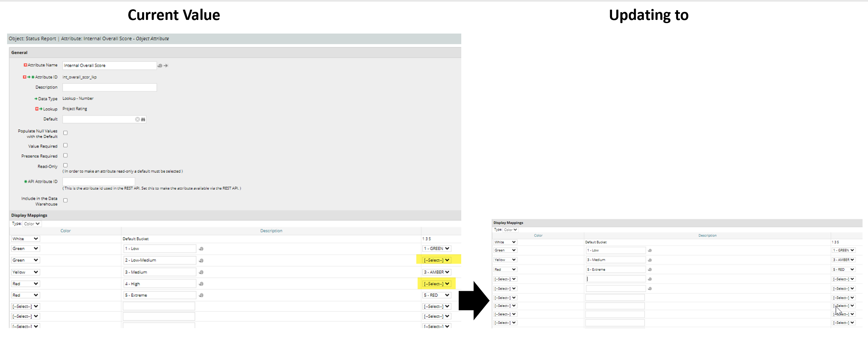This screenshot has height=347, width=868.
Task: Open highlighted Select dropdown for 4 - High
Action: tap(436, 284)
